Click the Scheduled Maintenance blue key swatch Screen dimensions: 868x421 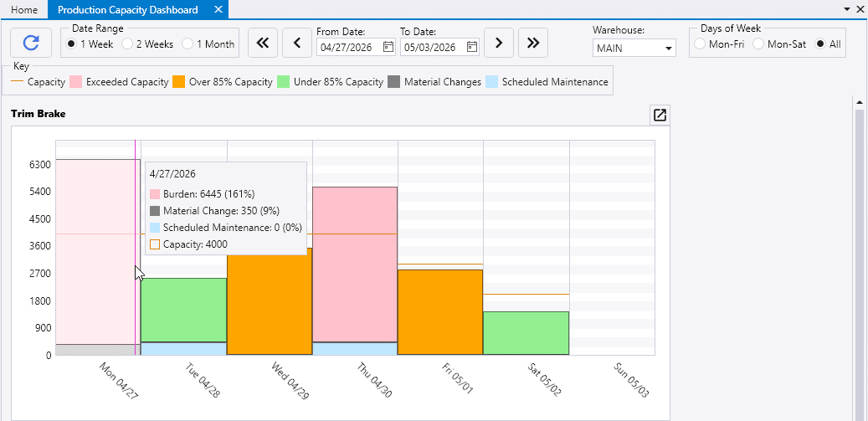coord(491,82)
